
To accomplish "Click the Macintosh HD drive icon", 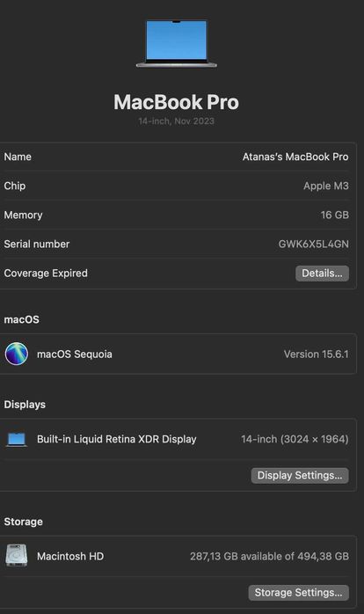I will (17, 555).
